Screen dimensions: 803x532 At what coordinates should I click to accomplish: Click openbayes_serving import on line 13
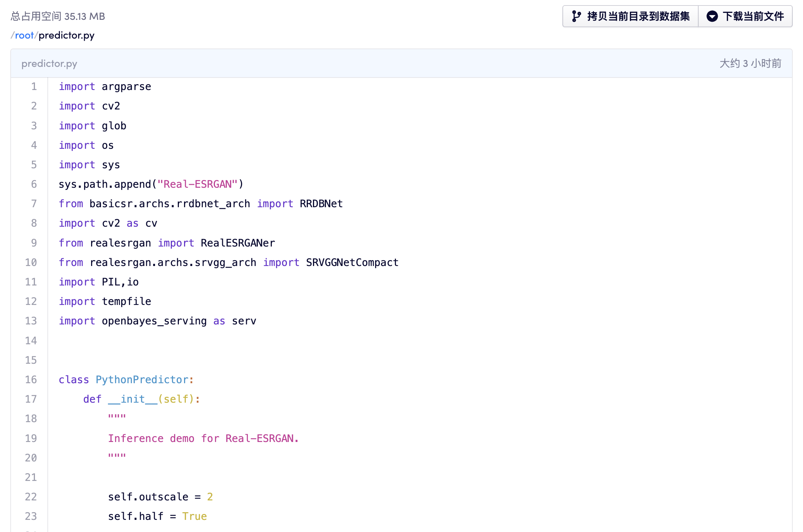[154, 321]
